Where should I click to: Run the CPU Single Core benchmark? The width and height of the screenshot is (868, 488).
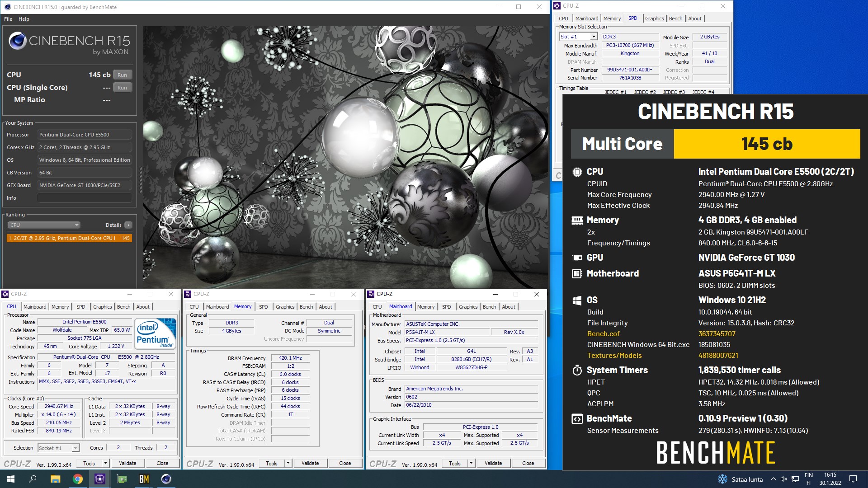click(x=122, y=88)
